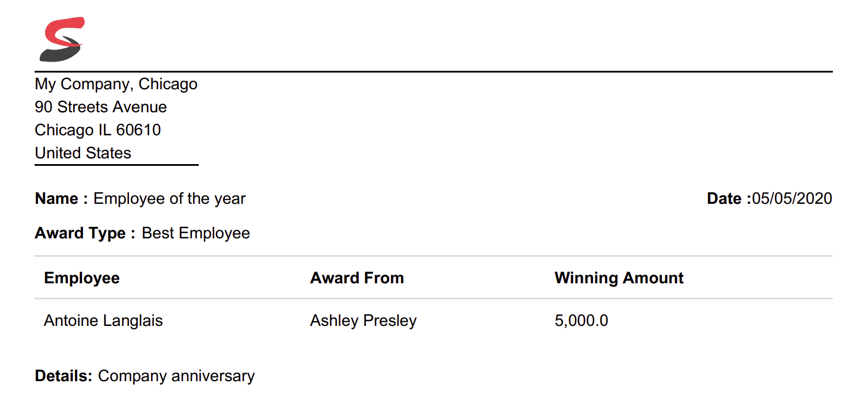Select the 'United States' country text
This screenshot has width=868, height=414.
83,153
